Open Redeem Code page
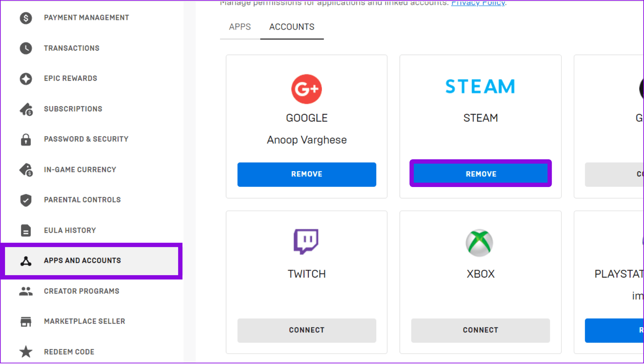644x364 pixels. click(x=69, y=352)
